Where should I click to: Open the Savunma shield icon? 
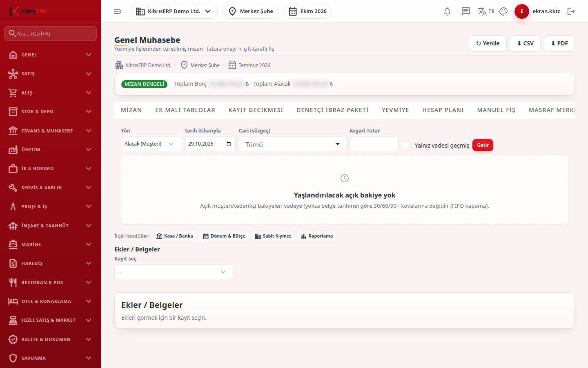tap(13, 358)
